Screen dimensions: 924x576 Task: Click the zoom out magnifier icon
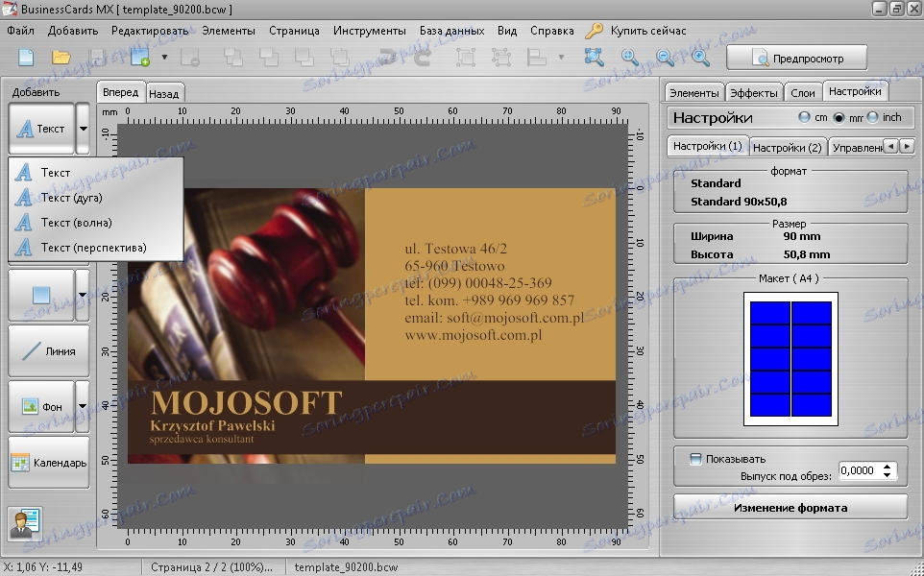click(x=665, y=58)
